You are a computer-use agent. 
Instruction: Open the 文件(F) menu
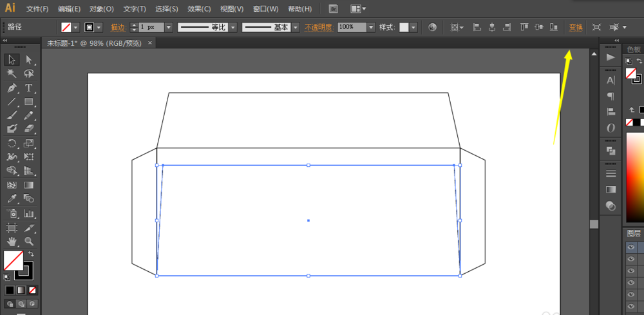37,9
